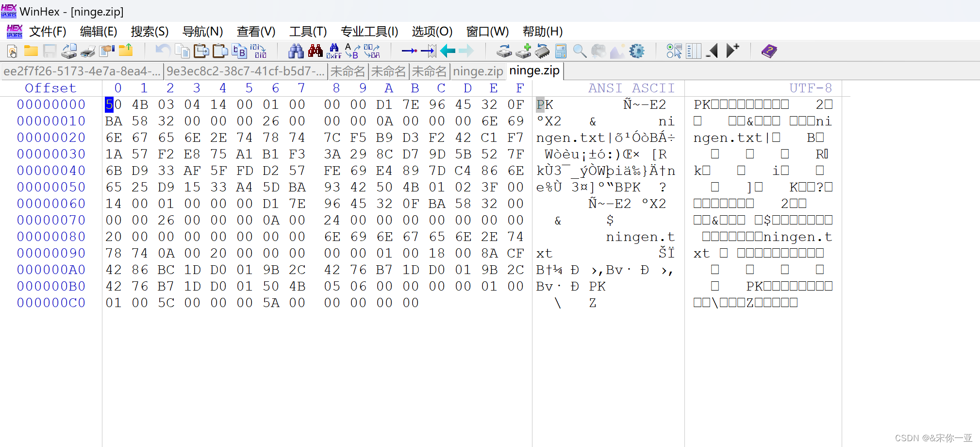Click the black left arrow minus icon
Image resolution: width=980 pixels, height=447 pixels.
[x=712, y=51]
